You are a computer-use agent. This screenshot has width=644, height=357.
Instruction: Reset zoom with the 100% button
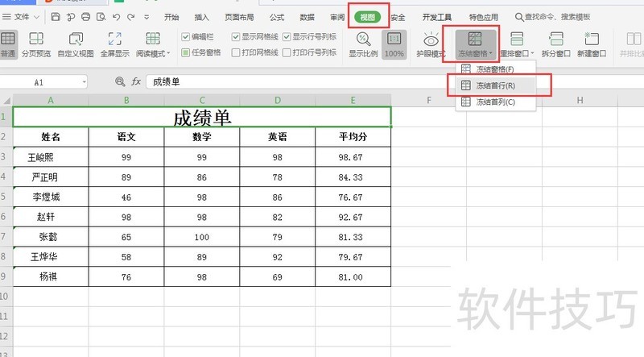(x=394, y=44)
